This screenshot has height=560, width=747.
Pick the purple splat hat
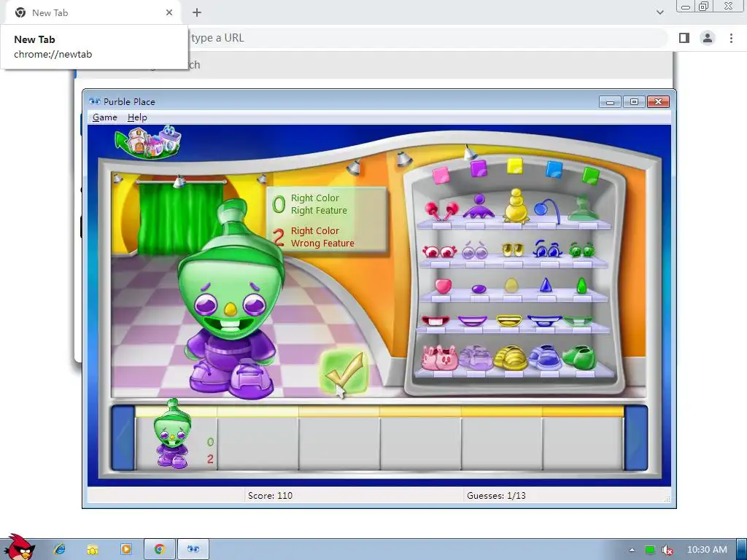coord(479,206)
